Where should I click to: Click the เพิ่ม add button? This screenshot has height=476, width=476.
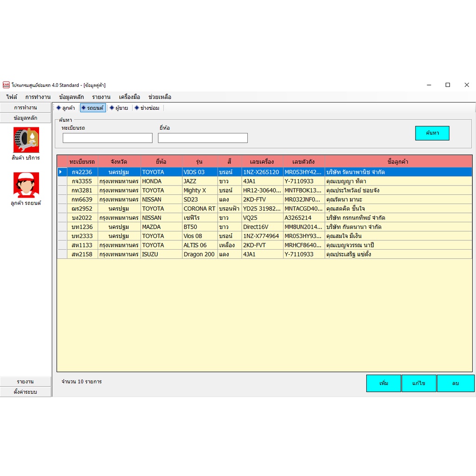coord(383,383)
